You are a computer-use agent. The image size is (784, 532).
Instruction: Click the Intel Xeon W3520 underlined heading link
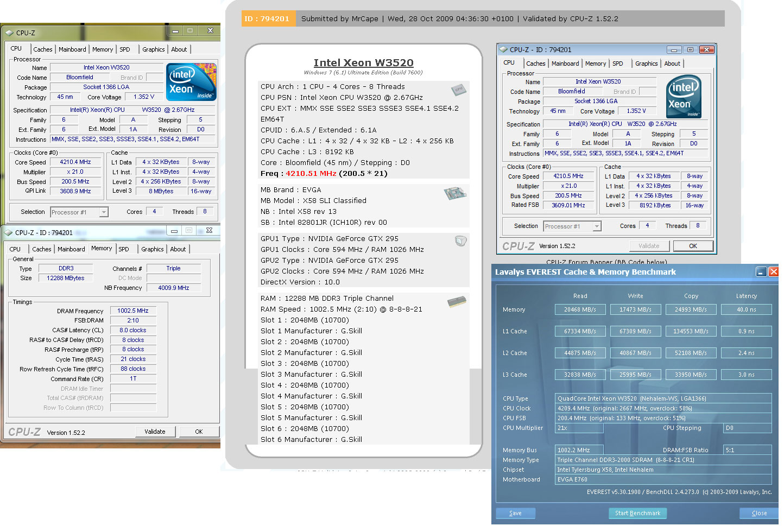pos(364,63)
